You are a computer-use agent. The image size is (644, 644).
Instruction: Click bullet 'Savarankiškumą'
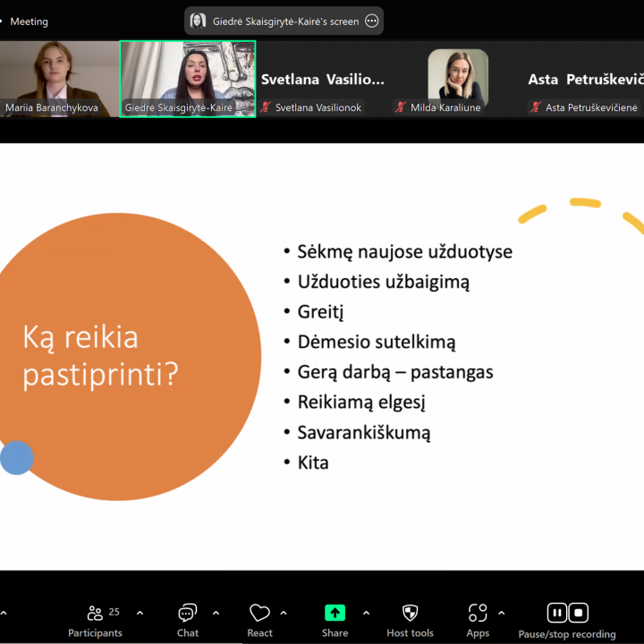[x=364, y=433]
